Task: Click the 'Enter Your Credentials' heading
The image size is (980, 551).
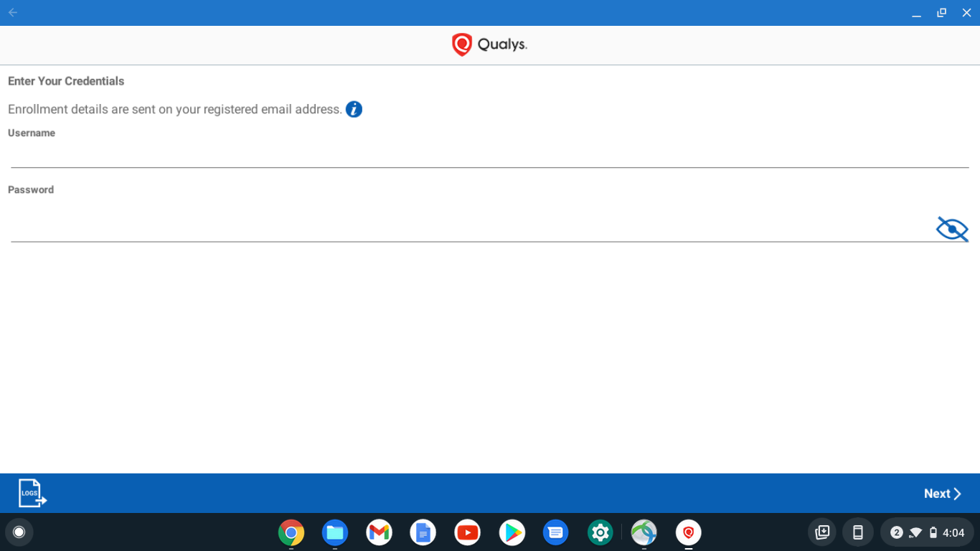Action: (66, 81)
